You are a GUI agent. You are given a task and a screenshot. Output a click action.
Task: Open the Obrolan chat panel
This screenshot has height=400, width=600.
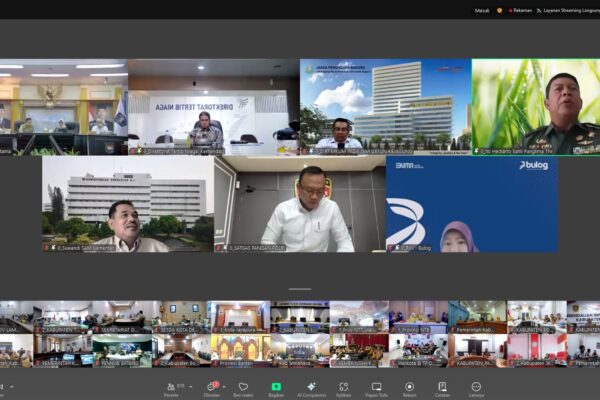pos(211,390)
